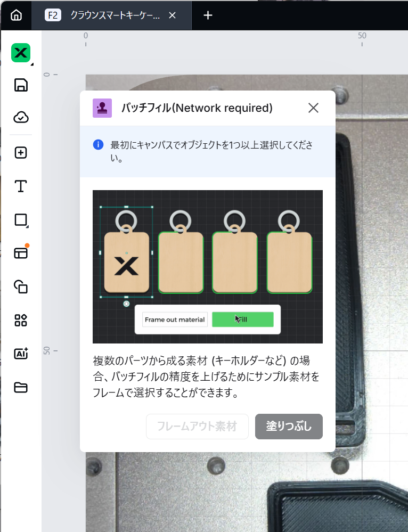Screen dimensions: 408x532
Task: Close the バッチフィル dialog
Action: coord(313,108)
